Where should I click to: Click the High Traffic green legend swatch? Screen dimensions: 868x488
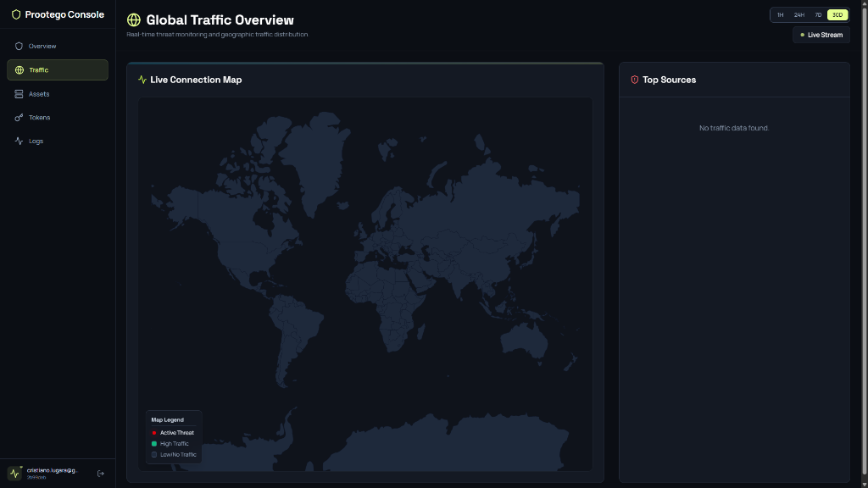pyautogui.click(x=154, y=444)
